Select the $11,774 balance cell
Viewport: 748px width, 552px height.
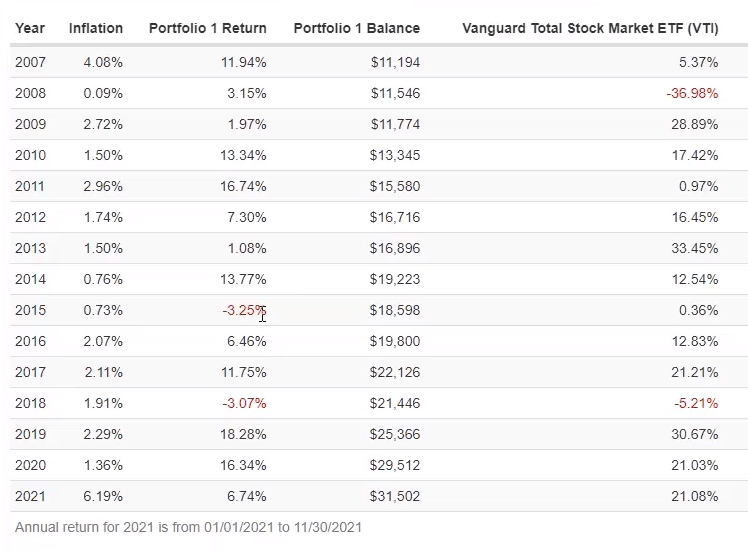tap(395, 125)
